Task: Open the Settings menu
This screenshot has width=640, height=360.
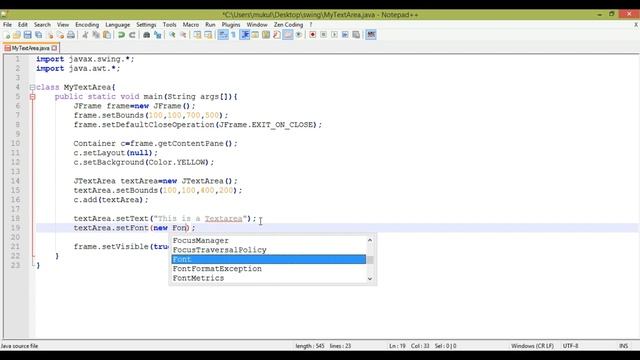Action: coord(146,24)
